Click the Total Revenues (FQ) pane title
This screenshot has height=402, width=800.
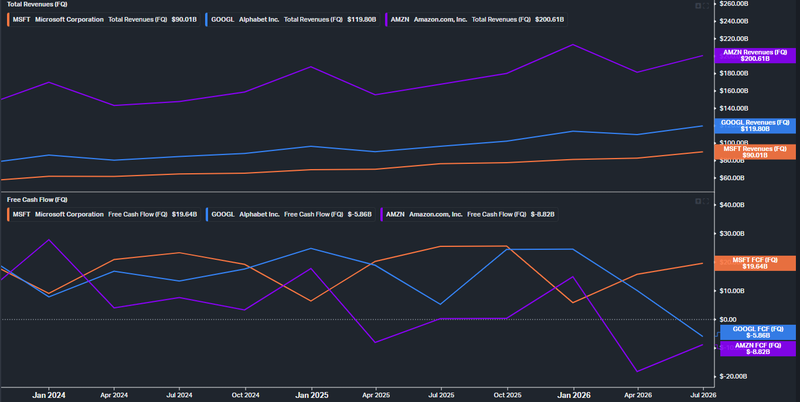click(x=37, y=4)
